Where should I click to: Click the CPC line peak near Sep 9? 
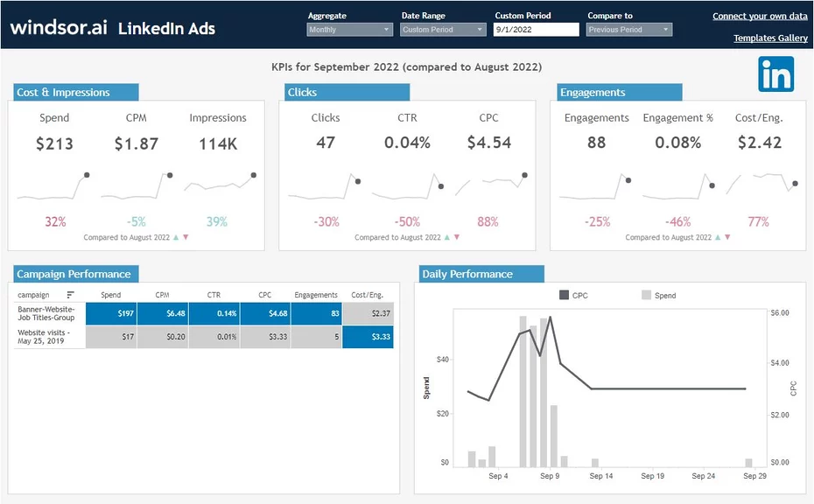click(x=551, y=317)
